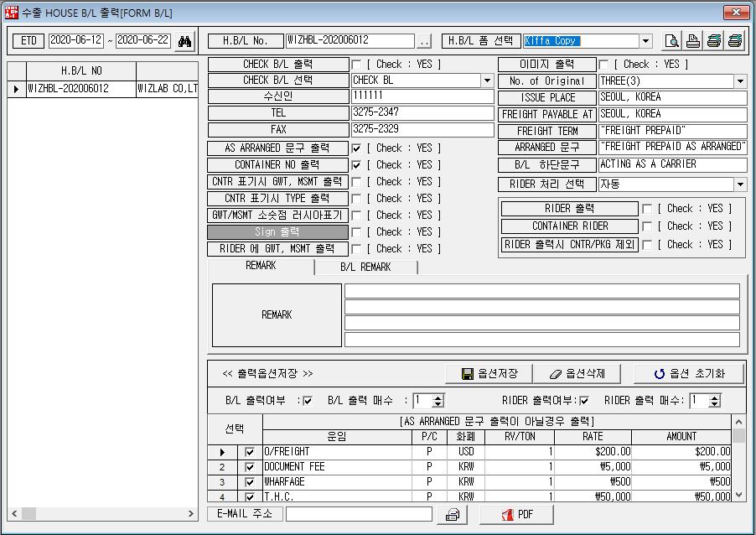Check the Sign 출력 checkbox
Screen dimensions: 756x535
[356, 232]
